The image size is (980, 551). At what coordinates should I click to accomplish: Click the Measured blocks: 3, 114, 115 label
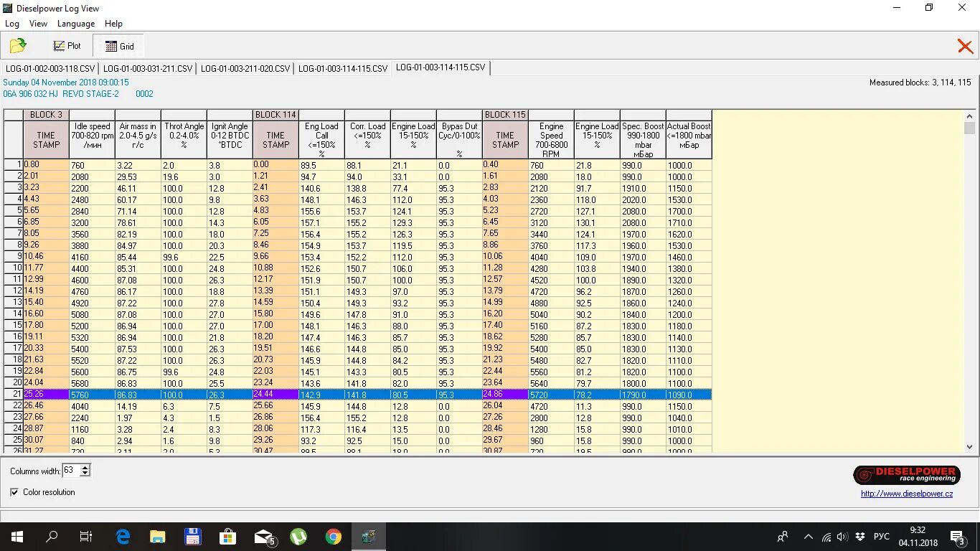tap(920, 83)
